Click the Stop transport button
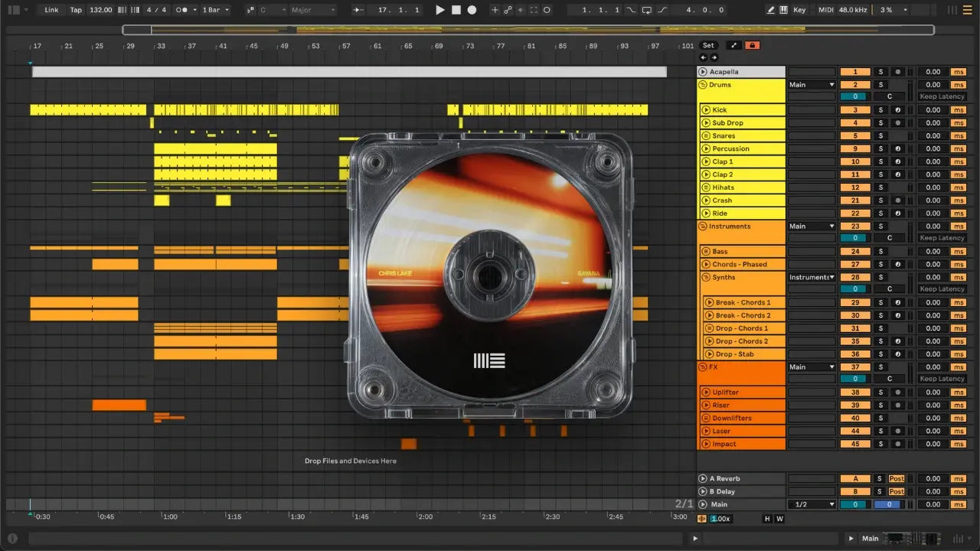980x551 pixels. [x=456, y=10]
